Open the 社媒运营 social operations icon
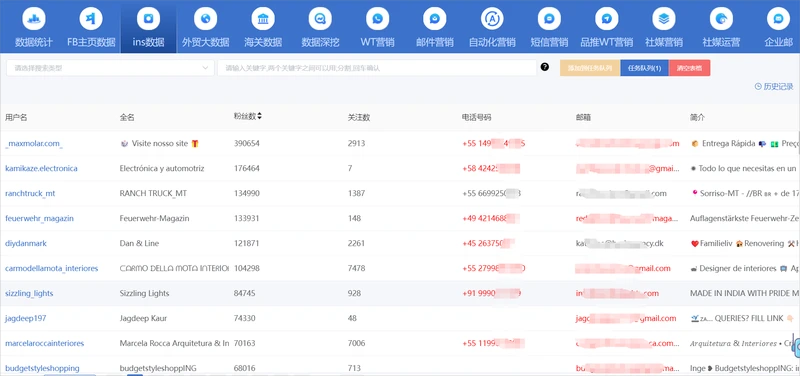 pyautogui.click(x=721, y=19)
